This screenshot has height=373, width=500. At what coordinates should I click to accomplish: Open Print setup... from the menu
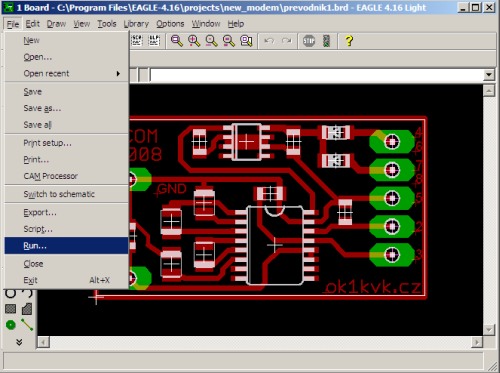tap(66, 143)
